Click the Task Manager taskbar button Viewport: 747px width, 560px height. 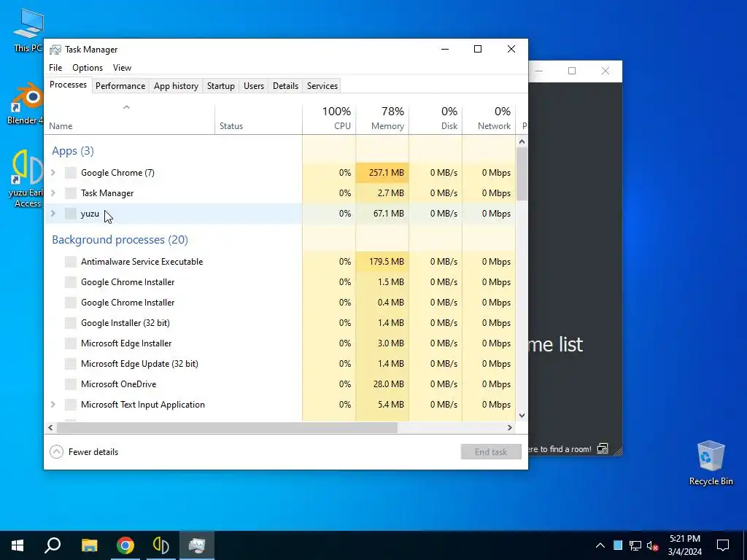click(x=197, y=545)
